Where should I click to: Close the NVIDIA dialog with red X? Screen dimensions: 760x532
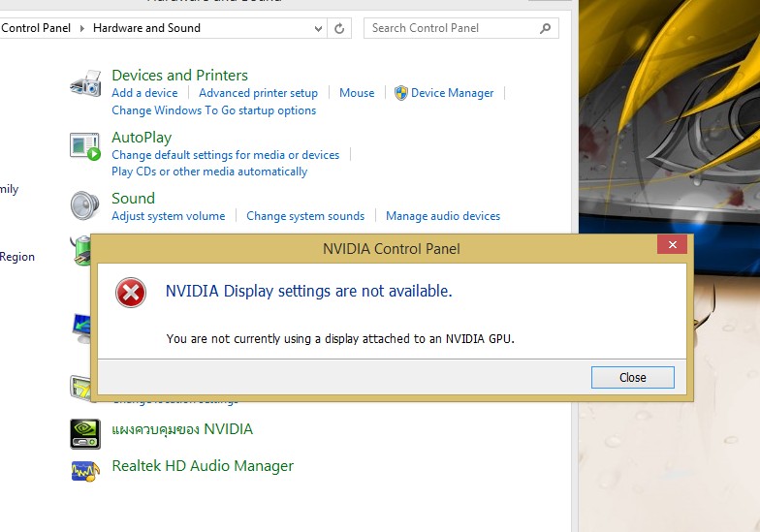click(672, 244)
